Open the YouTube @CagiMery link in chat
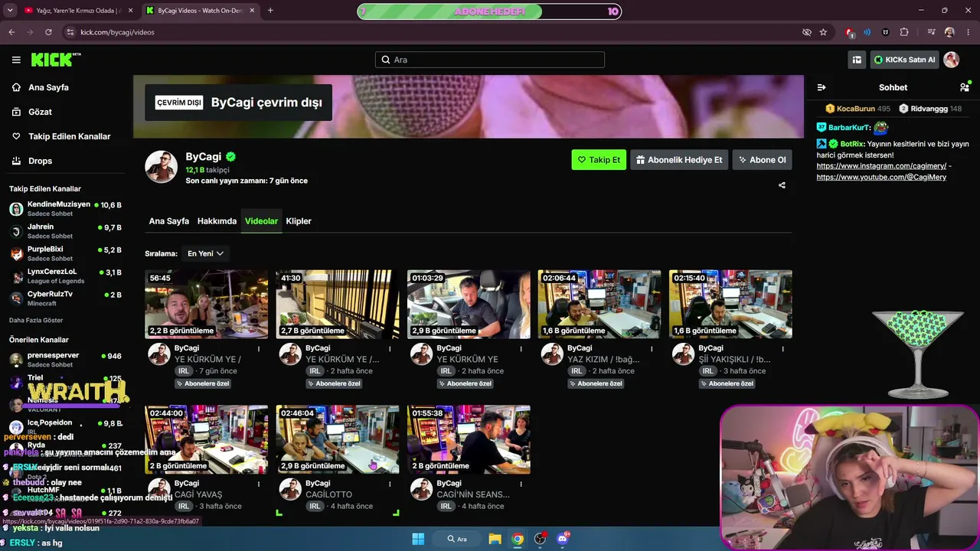980x551 pixels. (881, 178)
